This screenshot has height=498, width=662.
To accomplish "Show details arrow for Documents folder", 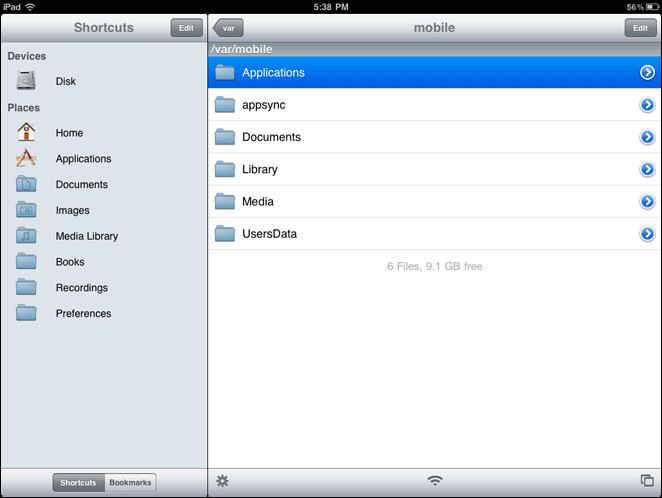I will (647, 137).
